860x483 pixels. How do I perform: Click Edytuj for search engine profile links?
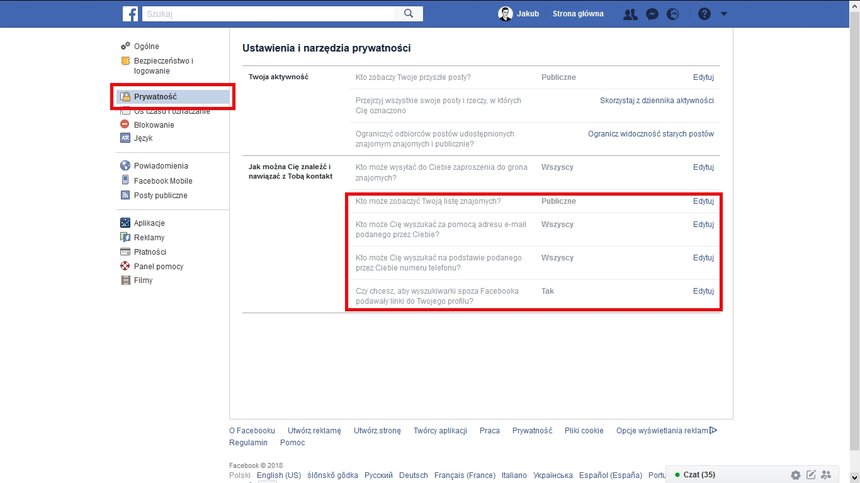click(x=703, y=291)
